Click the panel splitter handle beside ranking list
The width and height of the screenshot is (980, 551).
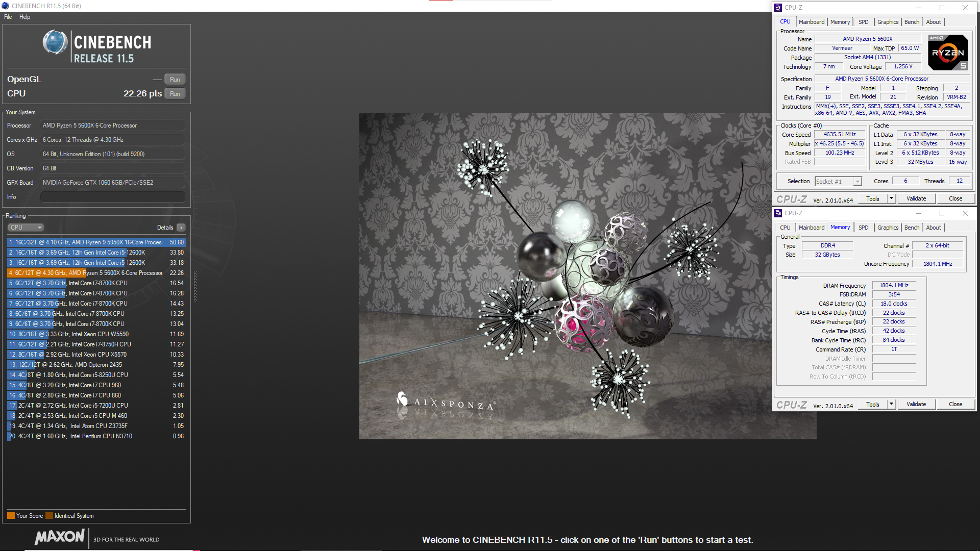pos(195,286)
